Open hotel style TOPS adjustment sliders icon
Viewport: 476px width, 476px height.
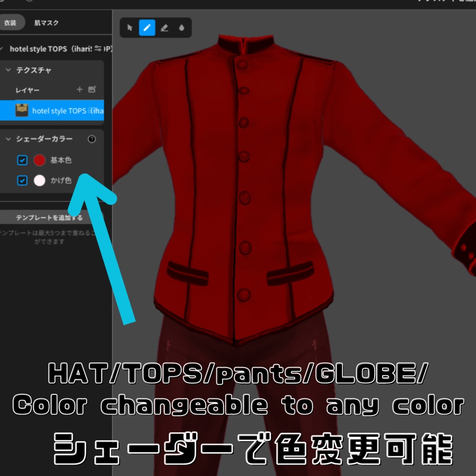click(x=98, y=48)
